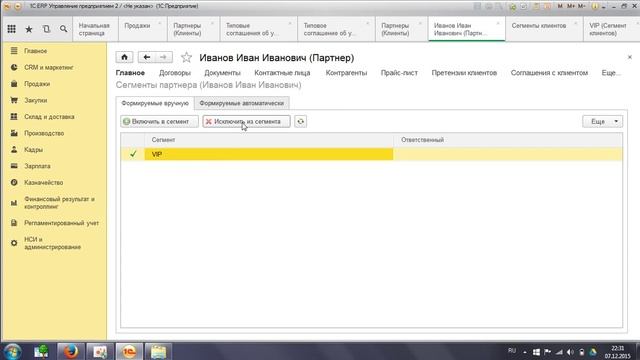Open the search magnifier icon
This screenshot has width=640, height=360.
pos(63,29)
